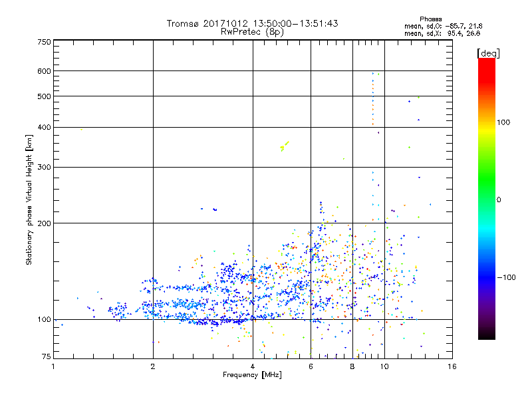Click the colorbar label '-100'
This screenshot has width=532, height=399.
(x=506, y=277)
